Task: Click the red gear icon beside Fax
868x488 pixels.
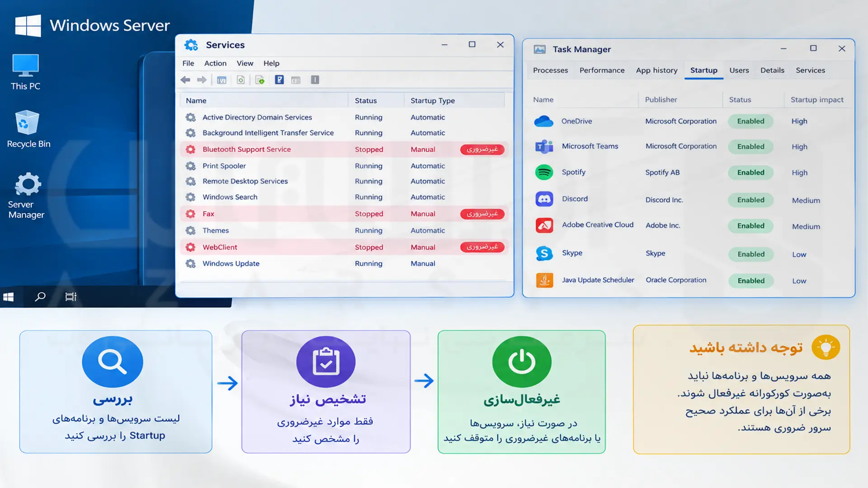Action: (190, 214)
